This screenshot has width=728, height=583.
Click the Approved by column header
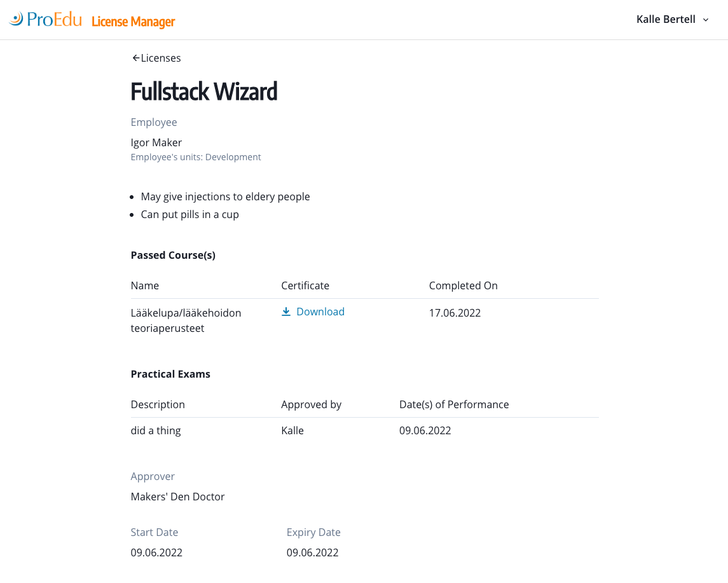(311, 404)
